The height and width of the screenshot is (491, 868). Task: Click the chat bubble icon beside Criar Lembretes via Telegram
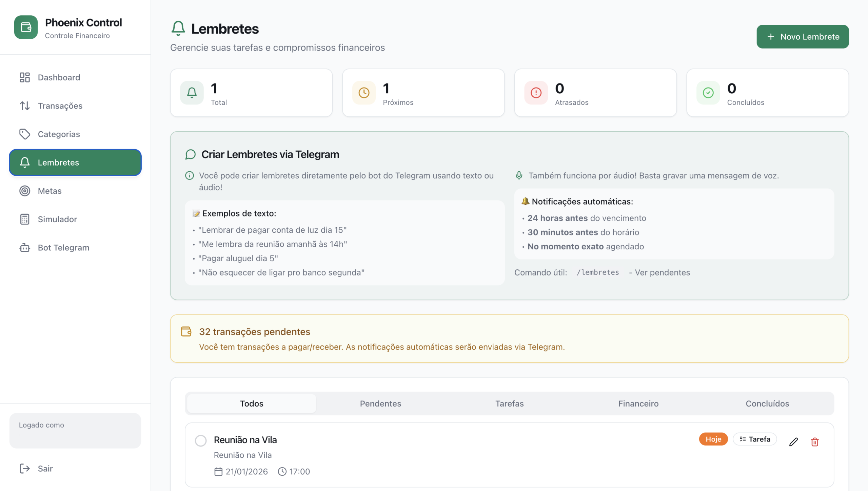pos(191,154)
